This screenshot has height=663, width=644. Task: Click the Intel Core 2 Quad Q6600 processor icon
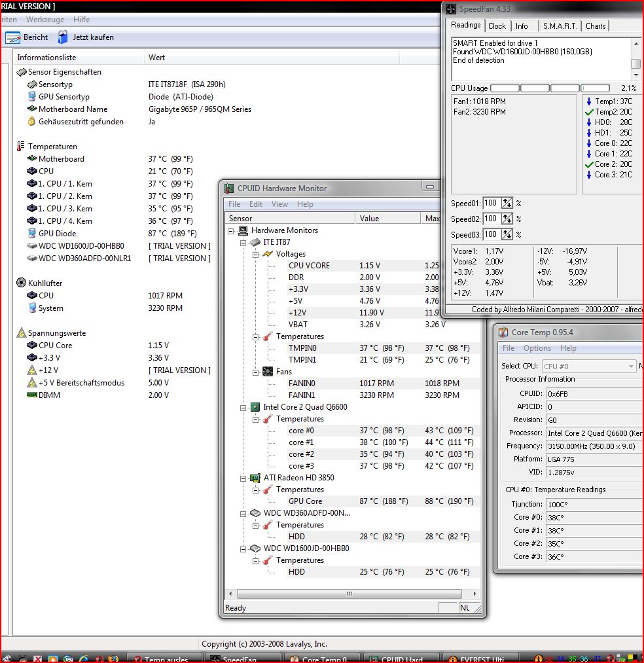coord(255,407)
